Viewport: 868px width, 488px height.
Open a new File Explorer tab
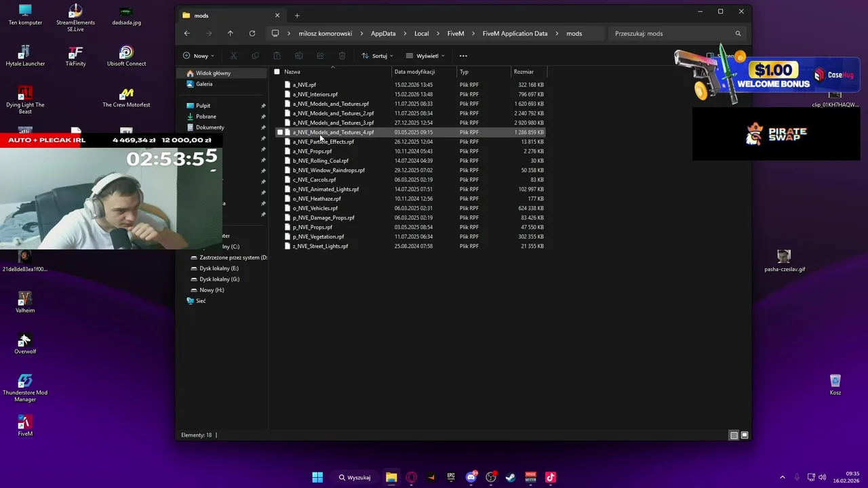coord(297,15)
